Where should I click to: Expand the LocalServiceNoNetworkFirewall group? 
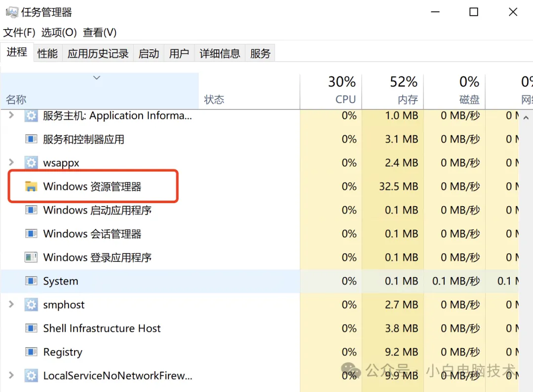(x=11, y=375)
